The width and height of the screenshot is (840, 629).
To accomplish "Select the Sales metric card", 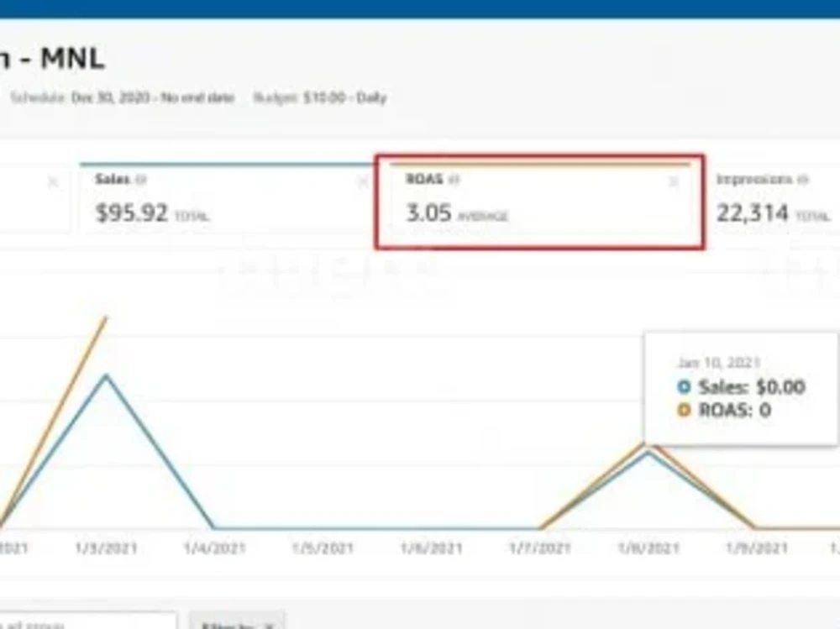I will tap(227, 197).
